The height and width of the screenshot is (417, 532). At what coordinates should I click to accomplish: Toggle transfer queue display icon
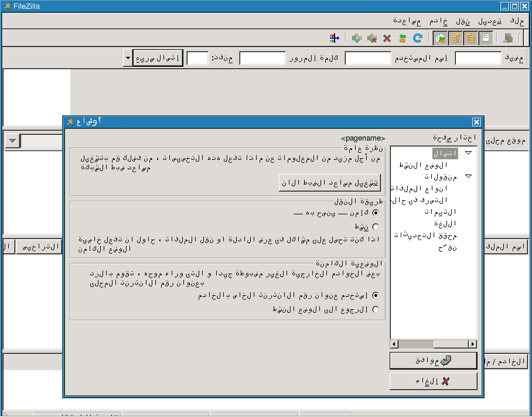pos(441,38)
